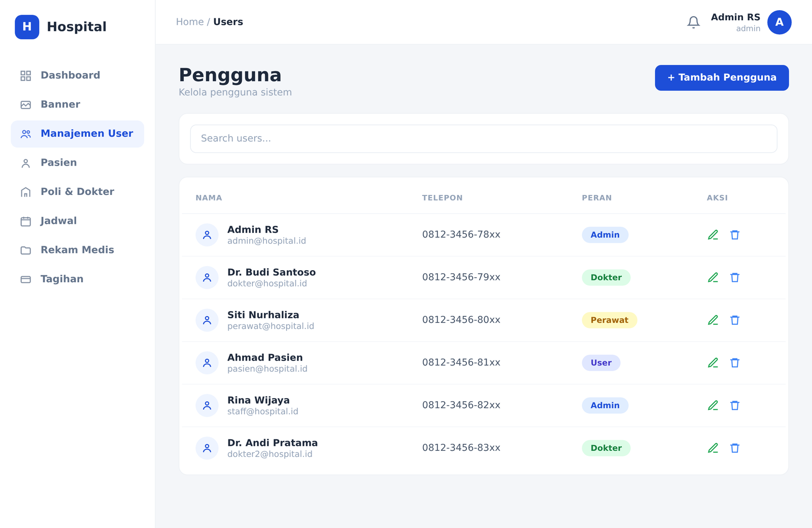Click the Poli & Dokter building icon
The image size is (812, 528).
[26, 192]
